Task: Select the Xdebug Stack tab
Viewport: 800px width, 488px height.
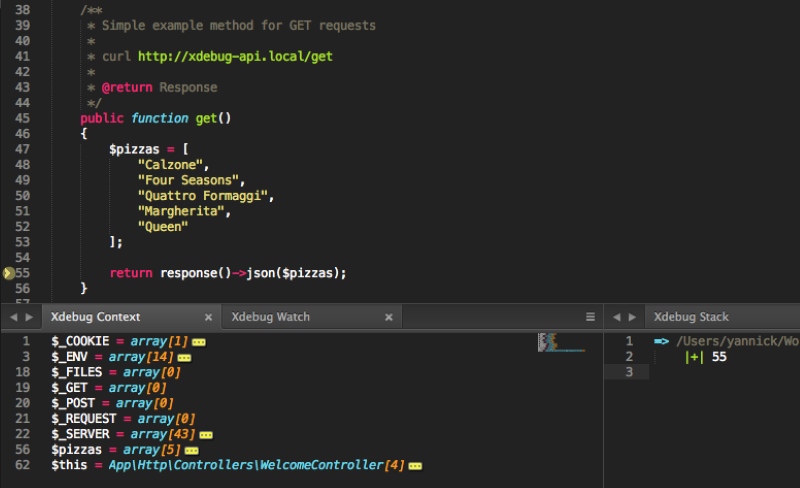Action: coord(691,317)
